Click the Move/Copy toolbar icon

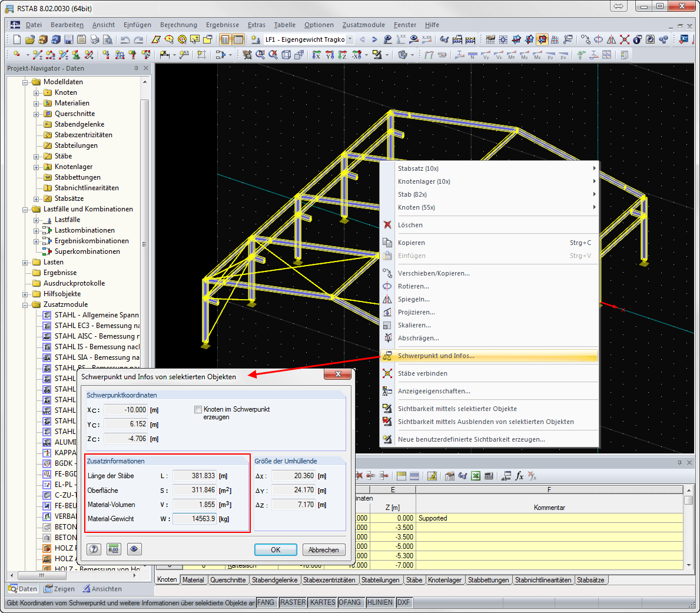(585, 39)
